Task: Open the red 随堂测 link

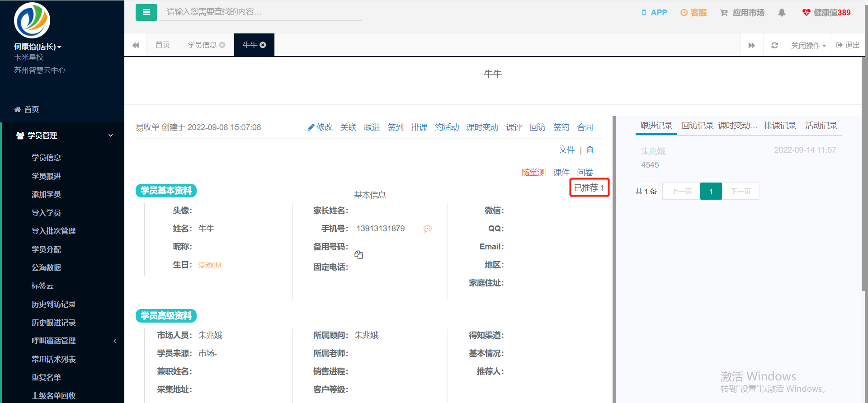Action: tap(534, 173)
